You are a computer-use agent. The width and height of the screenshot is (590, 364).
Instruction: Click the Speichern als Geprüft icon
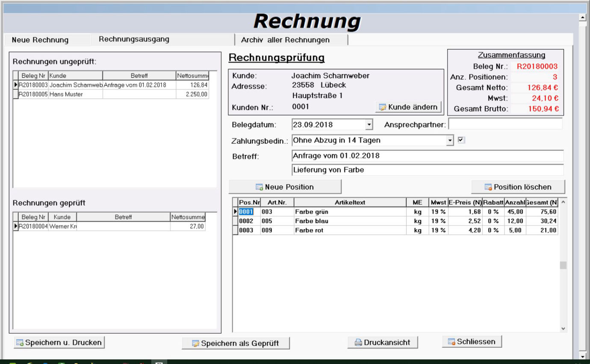click(195, 343)
